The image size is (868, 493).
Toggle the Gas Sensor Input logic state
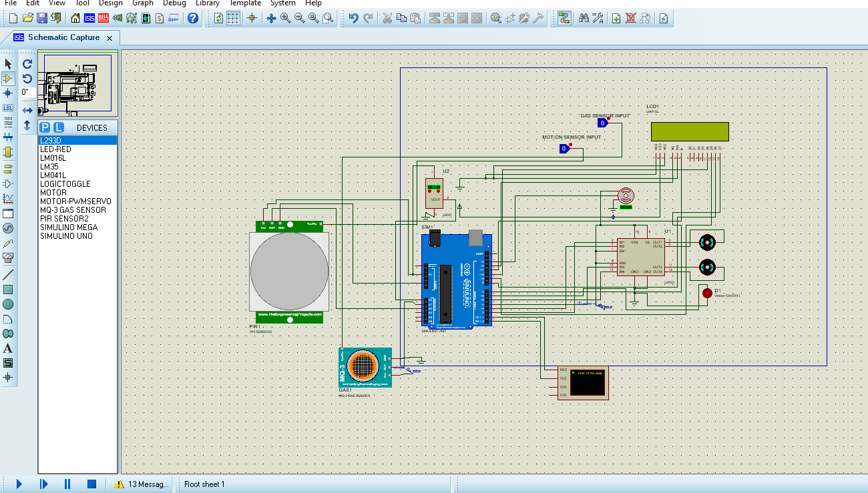click(x=602, y=123)
